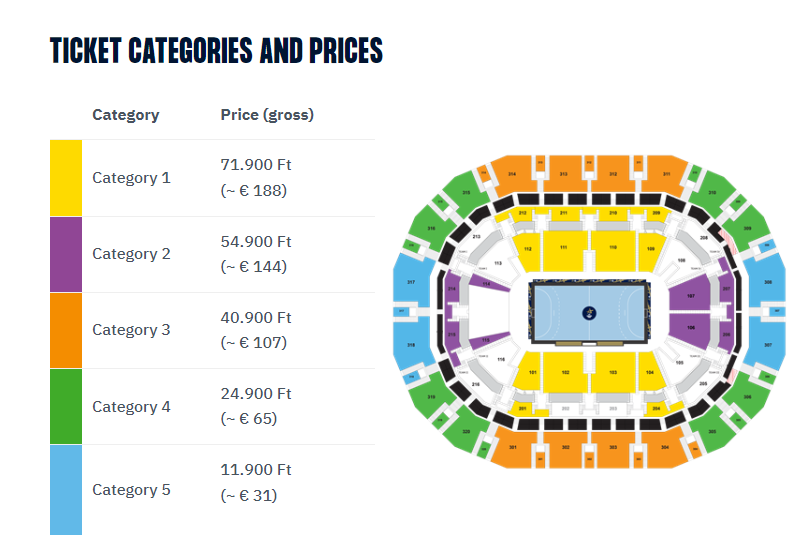Select yellow seating section 111
This screenshot has height=549, width=812.
coord(563,250)
